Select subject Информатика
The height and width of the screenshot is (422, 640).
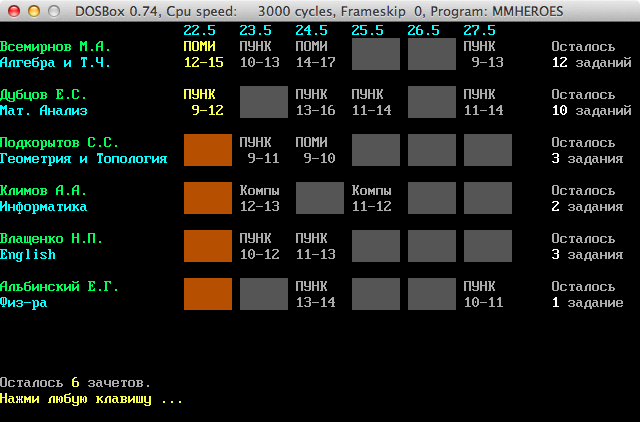(x=44, y=207)
